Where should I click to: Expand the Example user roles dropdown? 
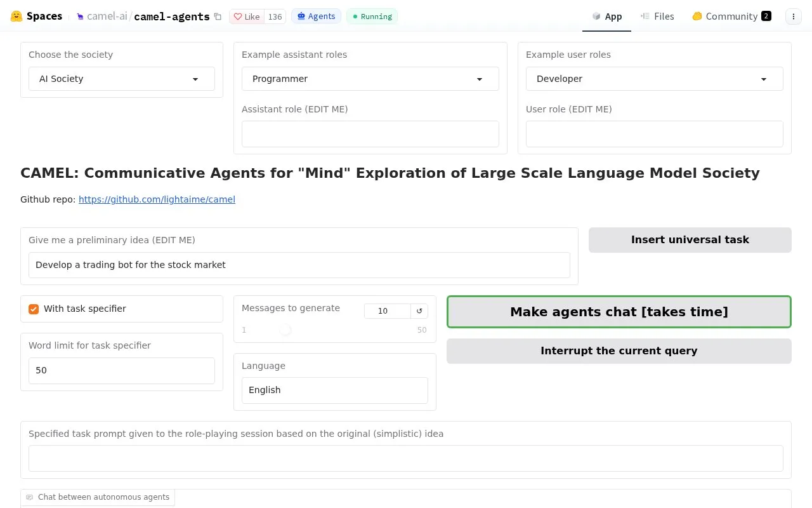(x=655, y=79)
